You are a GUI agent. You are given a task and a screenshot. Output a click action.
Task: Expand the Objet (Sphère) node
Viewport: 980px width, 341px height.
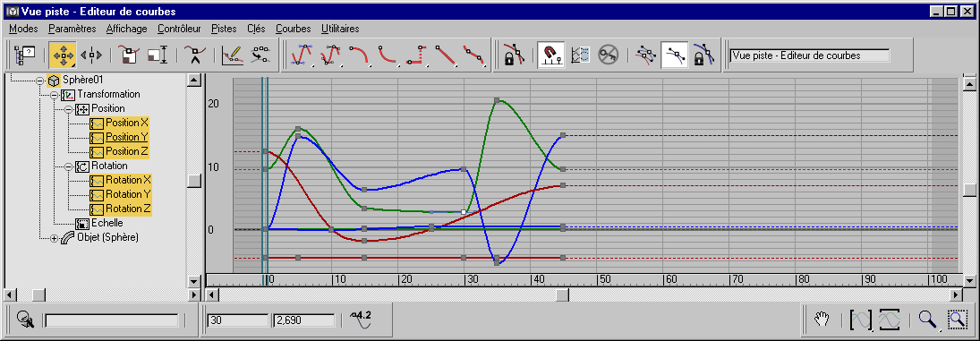click(x=55, y=238)
